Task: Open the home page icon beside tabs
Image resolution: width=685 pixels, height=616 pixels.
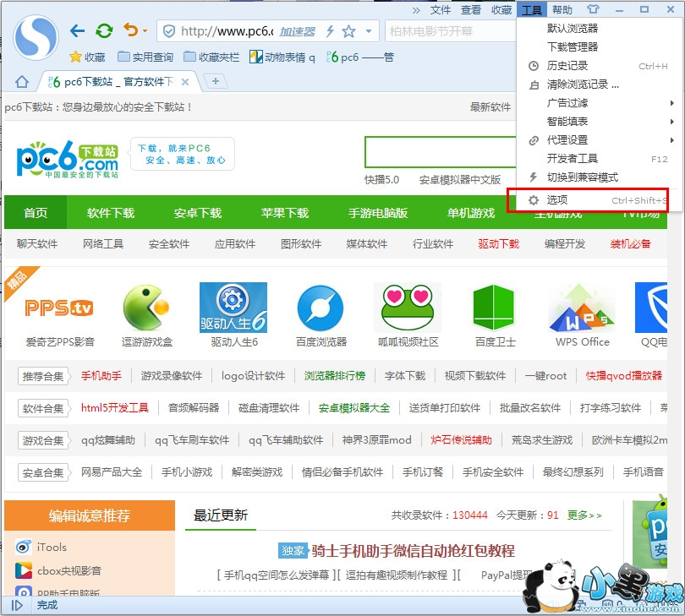Action: (x=21, y=82)
